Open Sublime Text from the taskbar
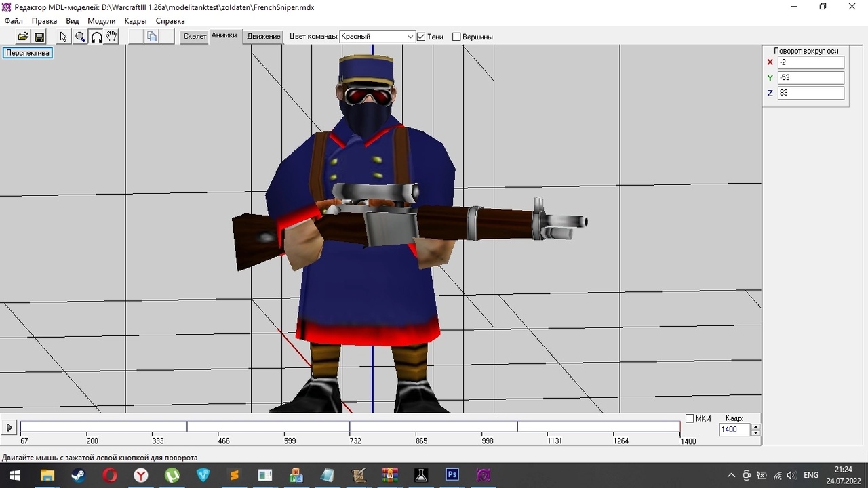868x488 pixels. point(235,475)
